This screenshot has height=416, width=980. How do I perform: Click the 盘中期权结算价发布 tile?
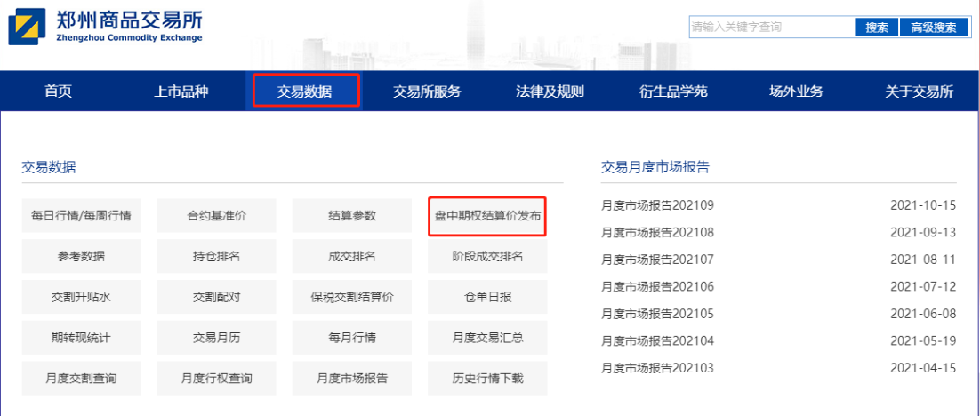tap(486, 215)
